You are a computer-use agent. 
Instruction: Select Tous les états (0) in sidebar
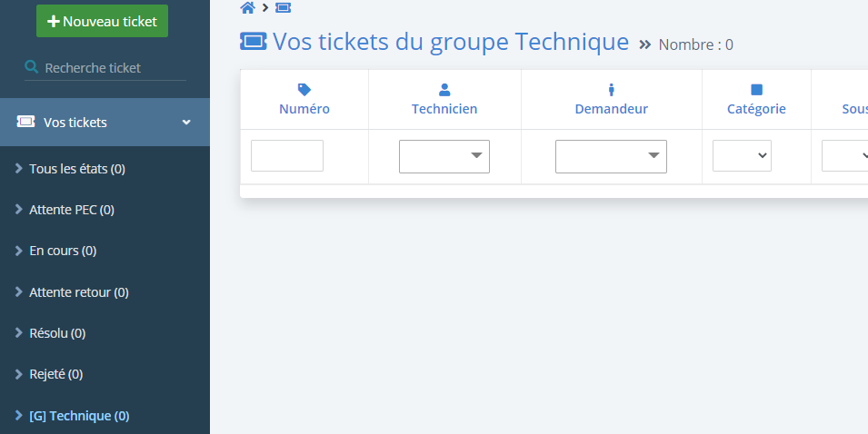(77, 169)
